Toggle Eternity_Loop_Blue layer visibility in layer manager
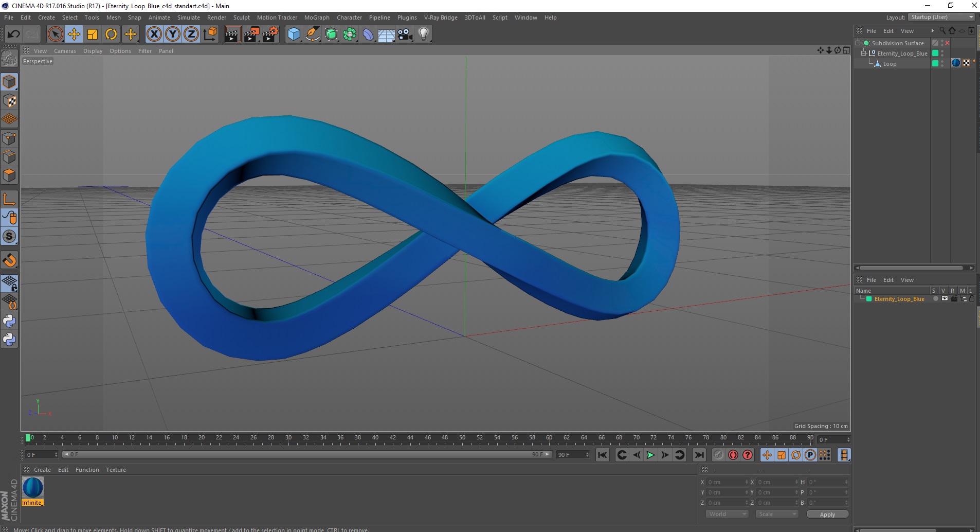980x532 pixels. pyautogui.click(x=945, y=298)
